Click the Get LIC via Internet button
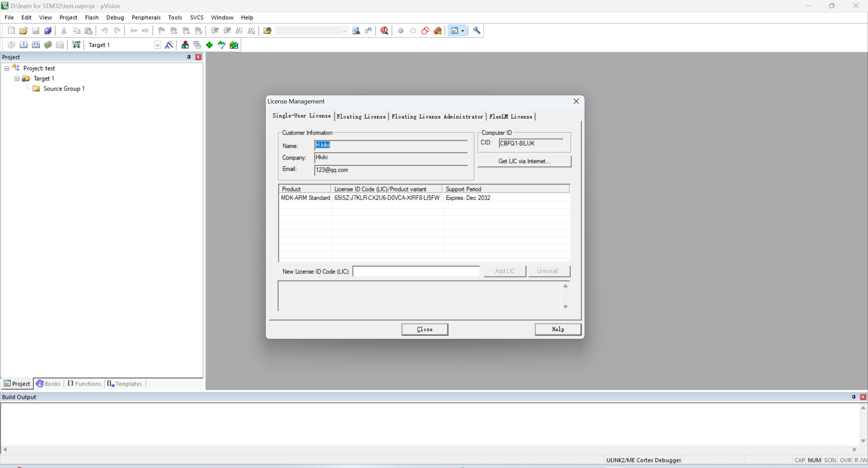 click(524, 161)
